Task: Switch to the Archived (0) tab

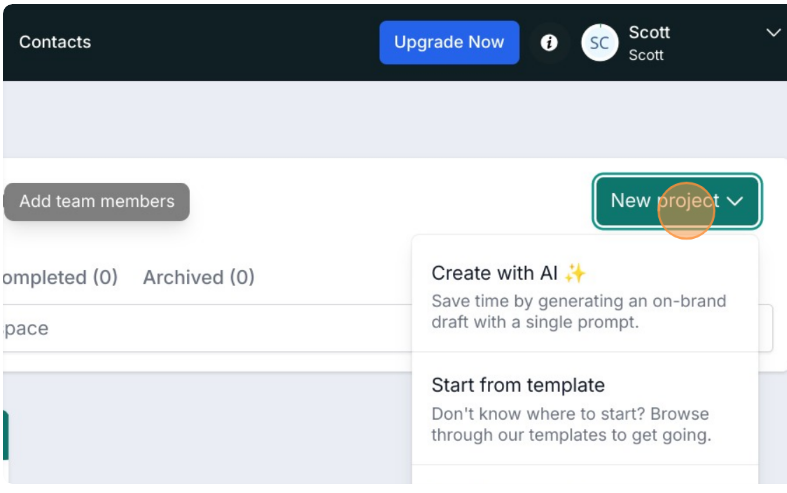Action: [x=199, y=277]
